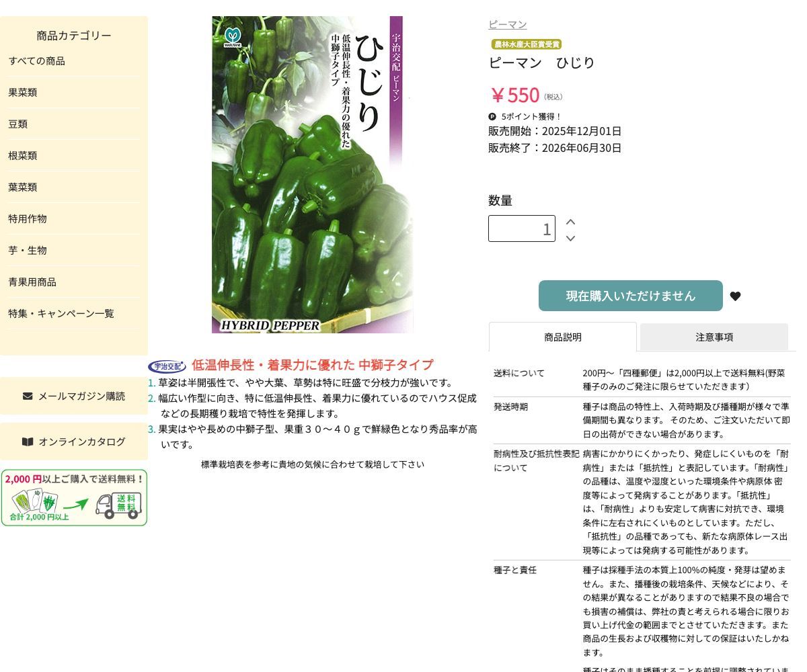Viewport: 807px width, 672px height.
Task: Switch to the 注意事項 tab
Action: click(x=714, y=337)
